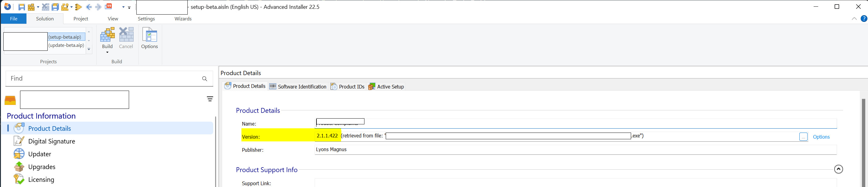
Task: Select Digital Signature in the tree
Action: [51, 141]
